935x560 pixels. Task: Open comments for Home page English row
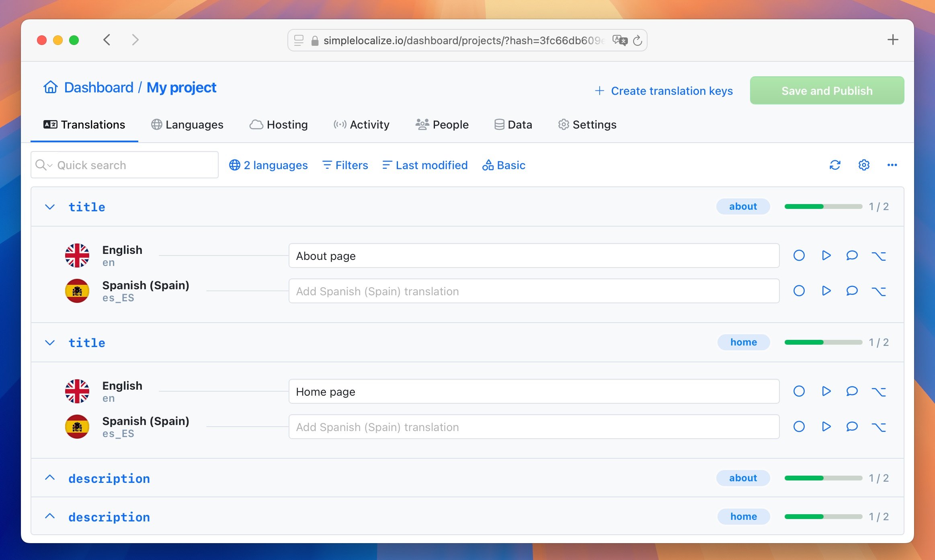(852, 391)
